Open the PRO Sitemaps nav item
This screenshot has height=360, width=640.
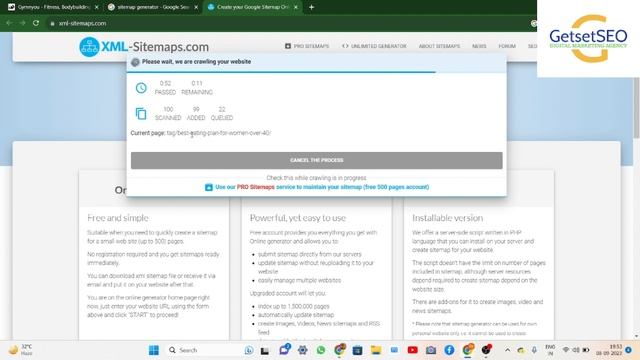click(x=307, y=46)
